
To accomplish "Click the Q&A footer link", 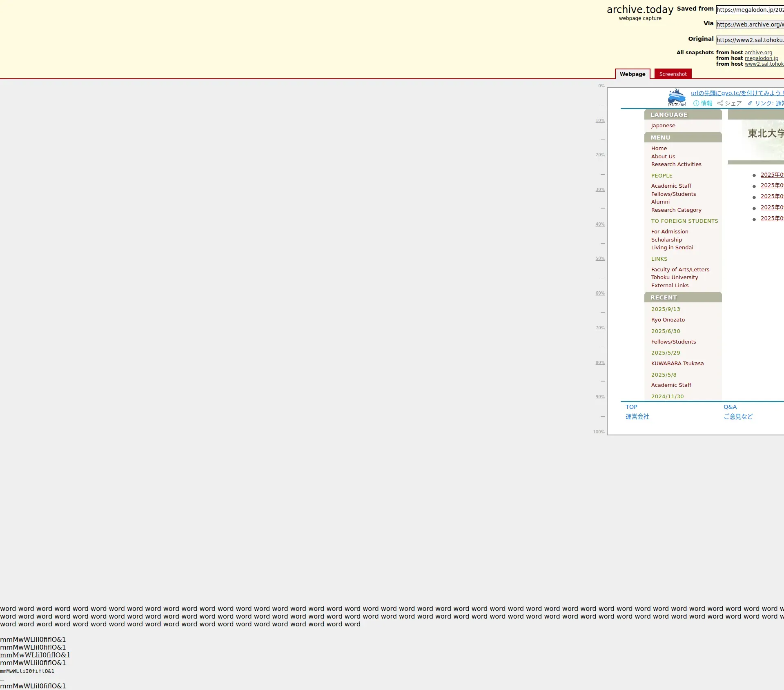I will coord(730,407).
